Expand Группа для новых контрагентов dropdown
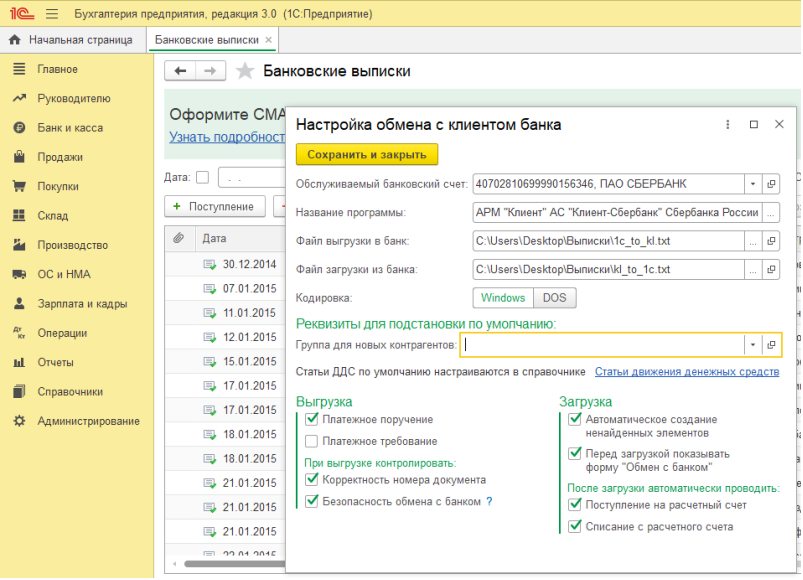Screen dimensions: 803x580 (753, 345)
